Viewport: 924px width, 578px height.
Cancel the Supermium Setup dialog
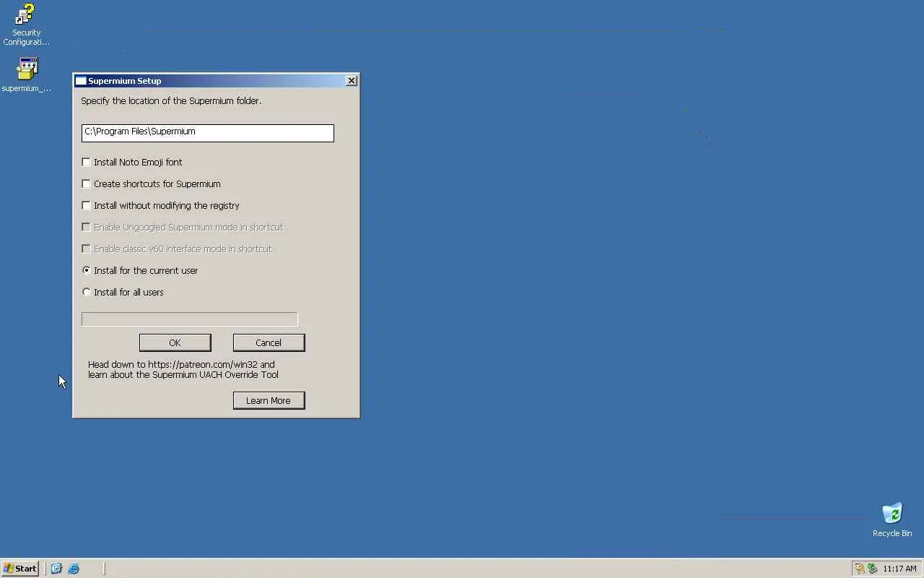coord(269,342)
